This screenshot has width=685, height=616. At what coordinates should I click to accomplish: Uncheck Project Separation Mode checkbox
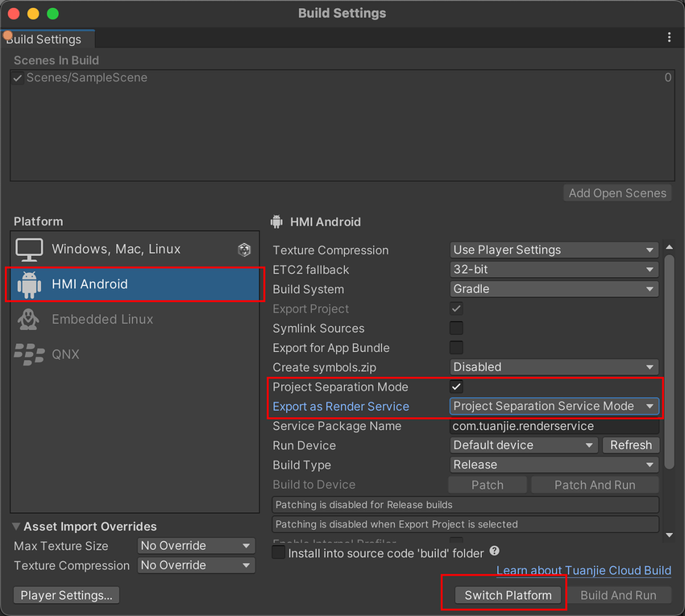coord(456,387)
